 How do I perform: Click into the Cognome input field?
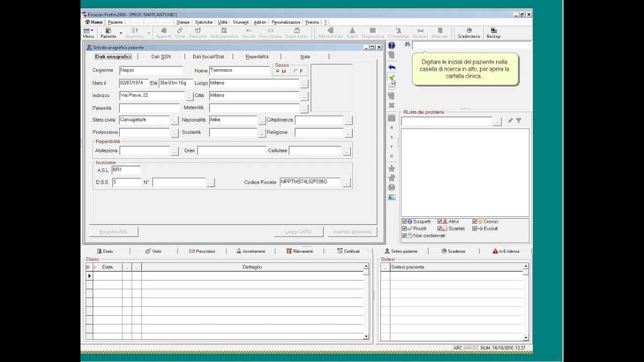[151, 70]
